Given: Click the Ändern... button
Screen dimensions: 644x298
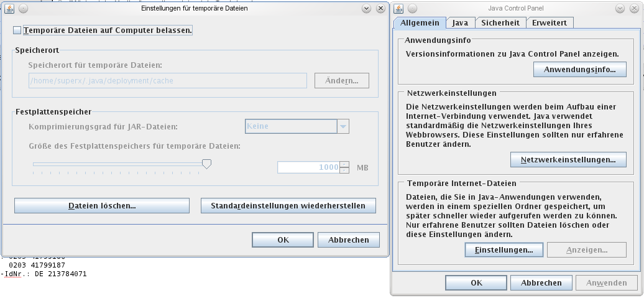Looking at the screenshot, I should (x=342, y=80).
